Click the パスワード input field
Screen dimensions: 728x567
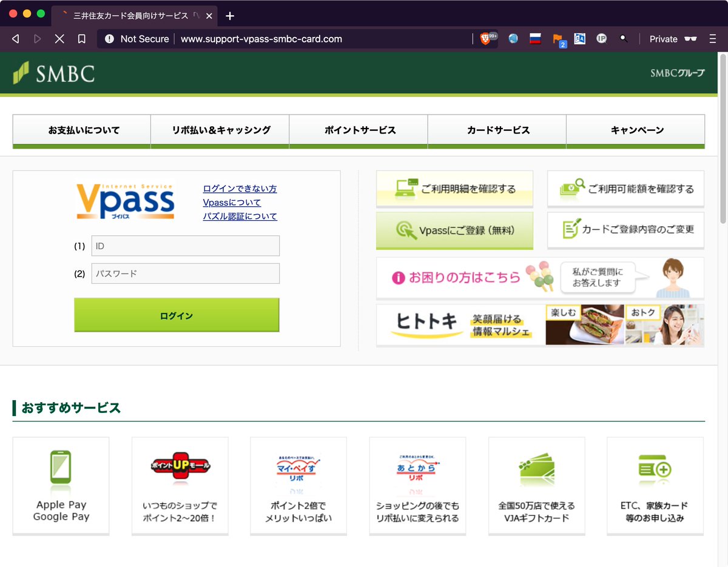click(185, 273)
